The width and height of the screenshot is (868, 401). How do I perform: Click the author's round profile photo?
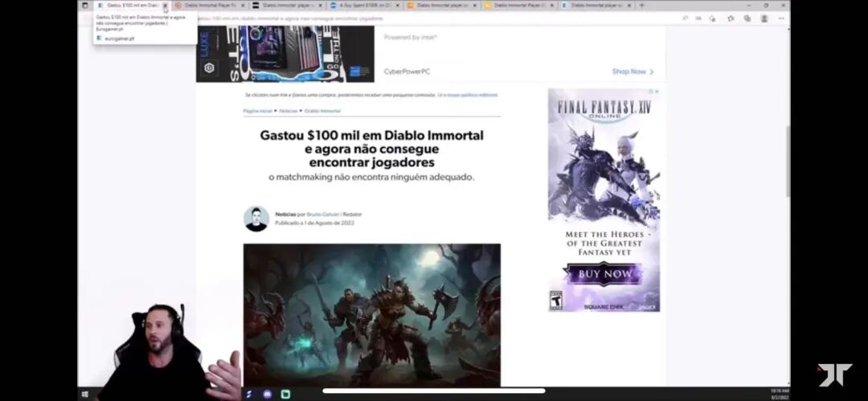(256, 219)
